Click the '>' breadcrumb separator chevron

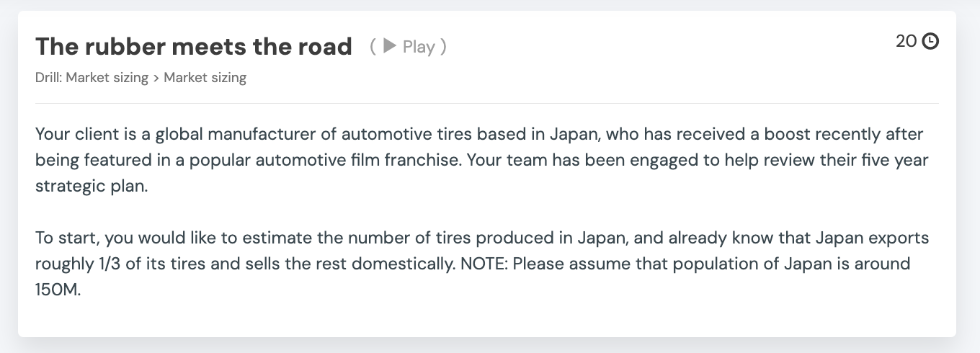point(156,78)
